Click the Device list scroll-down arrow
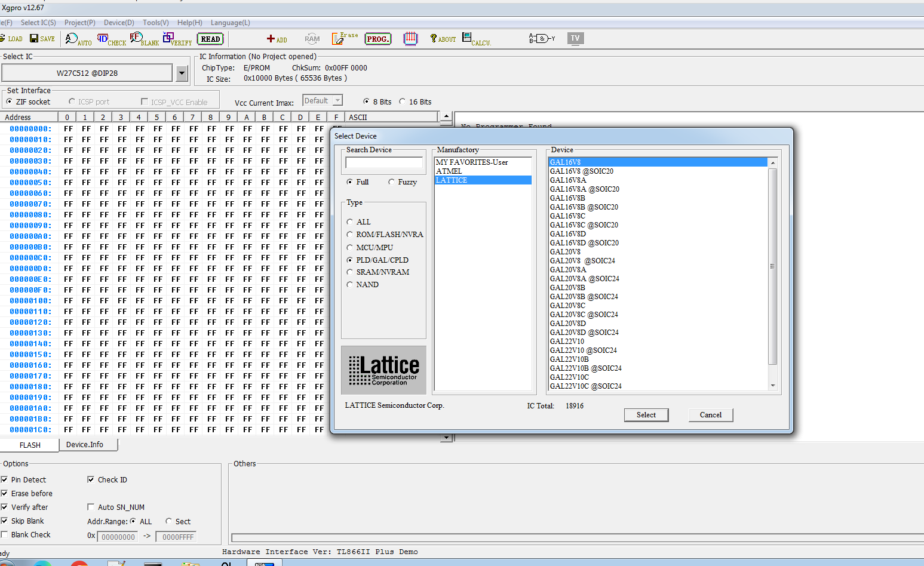The height and width of the screenshot is (566, 924). pyautogui.click(x=773, y=386)
